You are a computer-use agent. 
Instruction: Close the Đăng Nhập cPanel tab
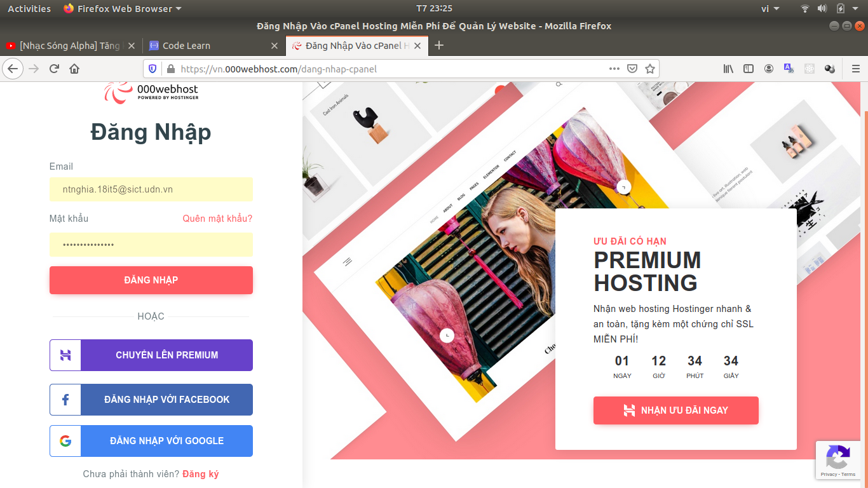click(x=417, y=46)
